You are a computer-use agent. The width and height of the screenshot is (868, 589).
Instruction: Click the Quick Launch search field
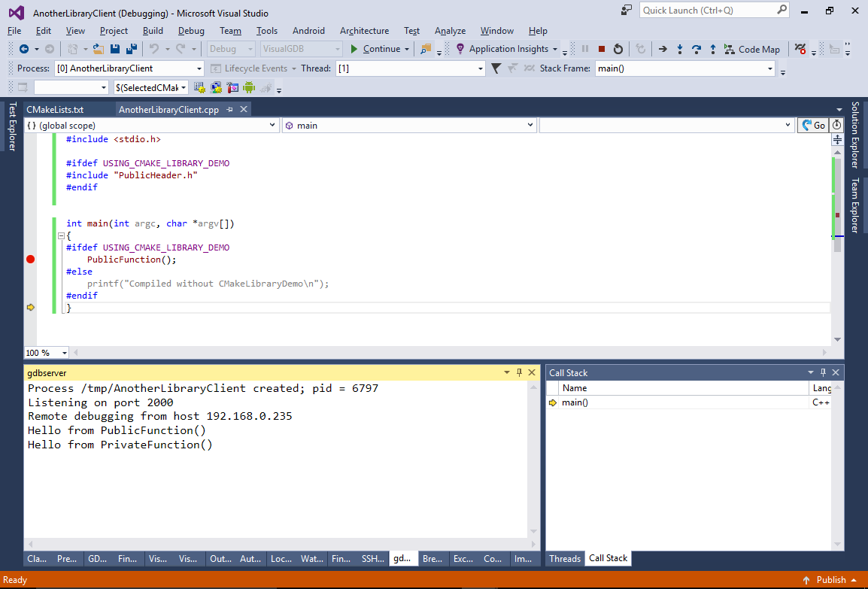click(707, 11)
